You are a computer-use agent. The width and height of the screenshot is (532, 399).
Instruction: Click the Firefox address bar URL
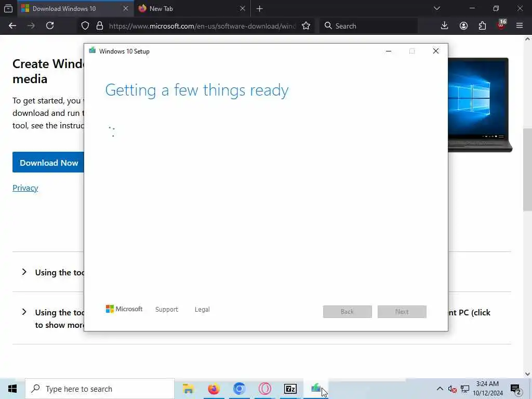click(x=202, y=26)
